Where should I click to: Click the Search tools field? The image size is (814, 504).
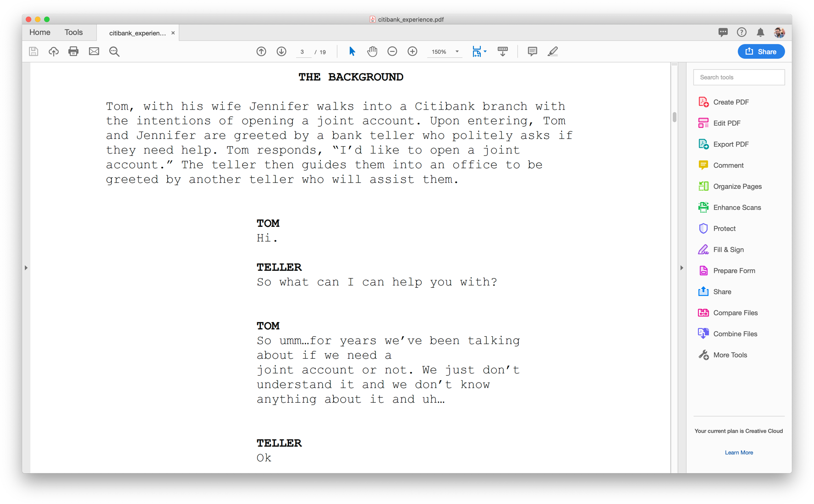[739, 77]
